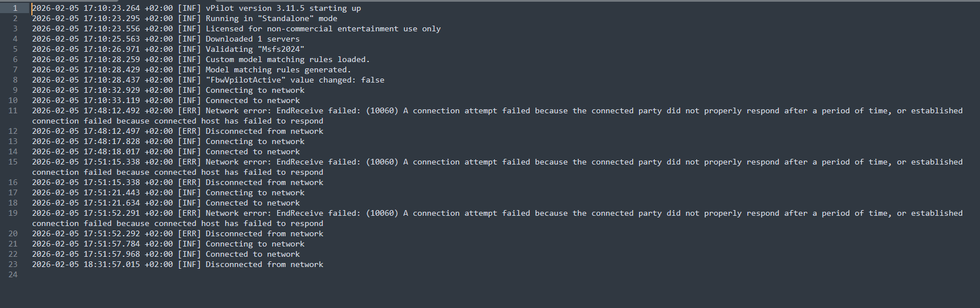Click line number 5 in the gutter
The width and height of the screenshot is (980, 308).
pos(15,50)
